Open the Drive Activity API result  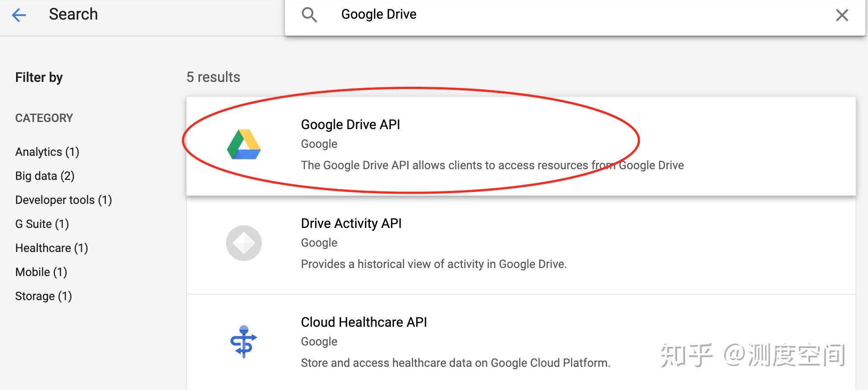pyautogui.click(x=351, y=223)
